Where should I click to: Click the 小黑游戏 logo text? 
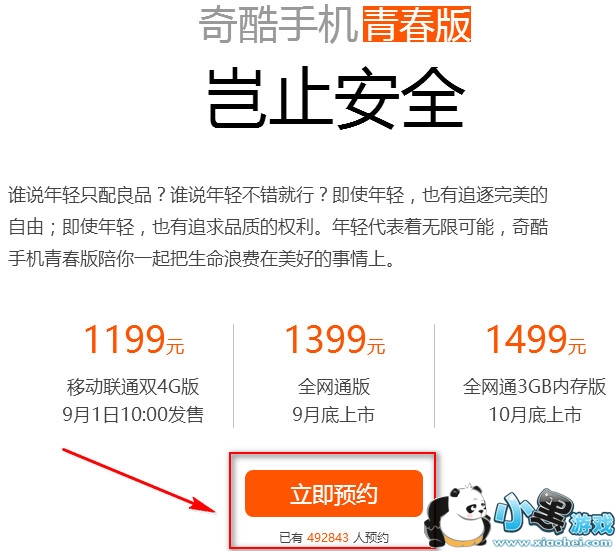tap(554, 513)
